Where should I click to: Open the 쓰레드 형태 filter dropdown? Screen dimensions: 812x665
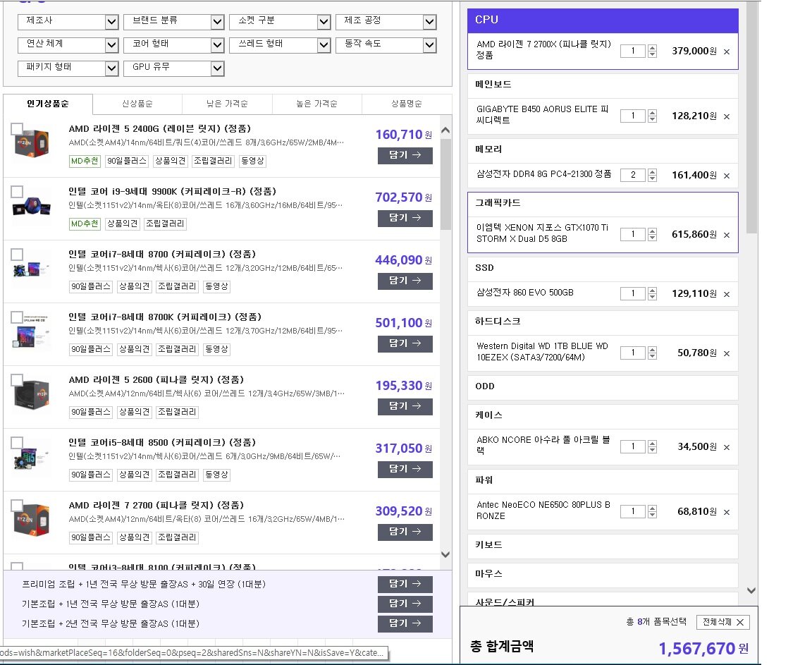[280, 45]
